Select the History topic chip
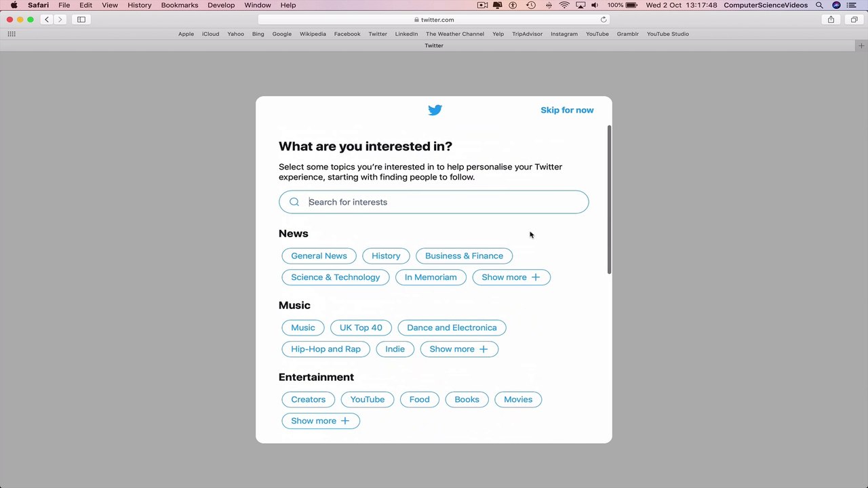Image resolution: width=868 pixels, height=488 pixels. (386, 256)
